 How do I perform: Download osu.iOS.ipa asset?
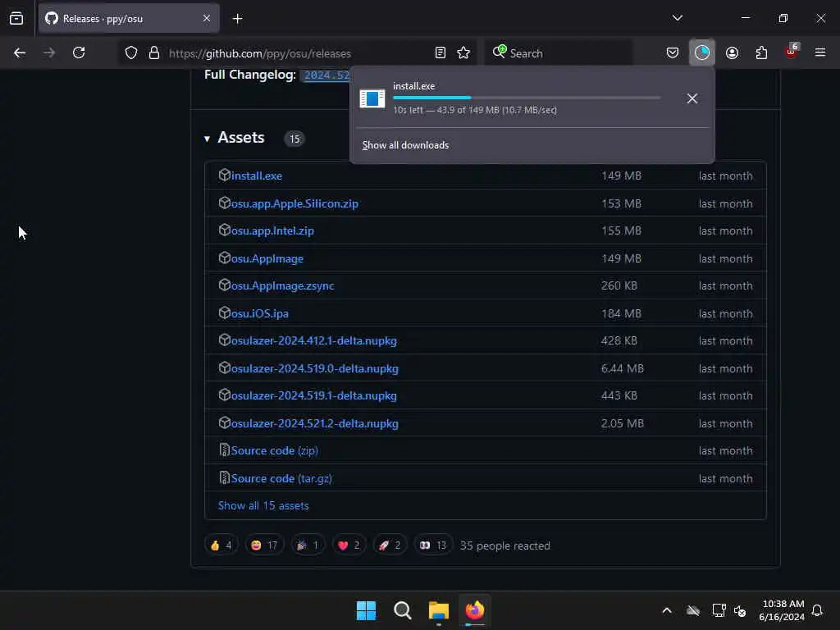coord(260,313)
